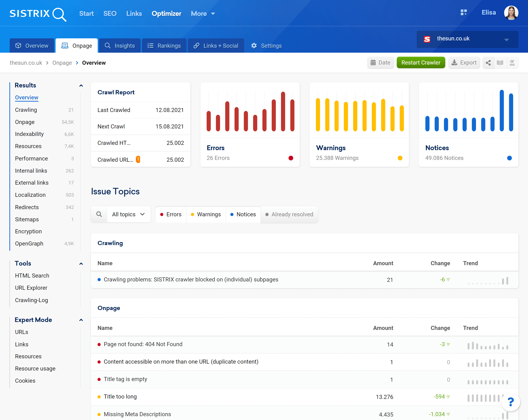Expand the More menu in top navigation
The height and width of the screenshot is (420, 528).
(x=203, y=14)
